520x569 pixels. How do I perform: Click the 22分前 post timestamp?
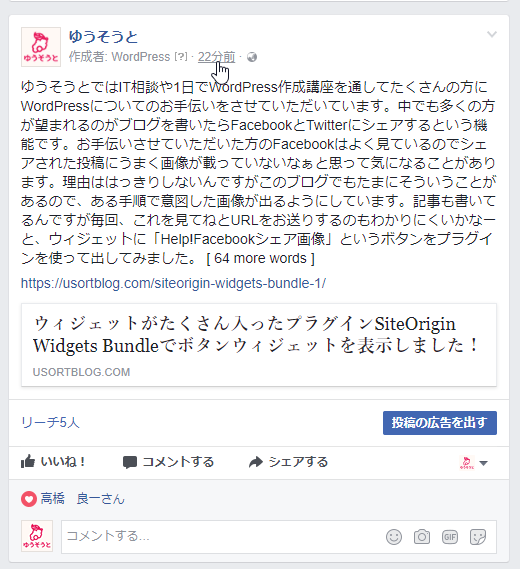coord(216,57)
